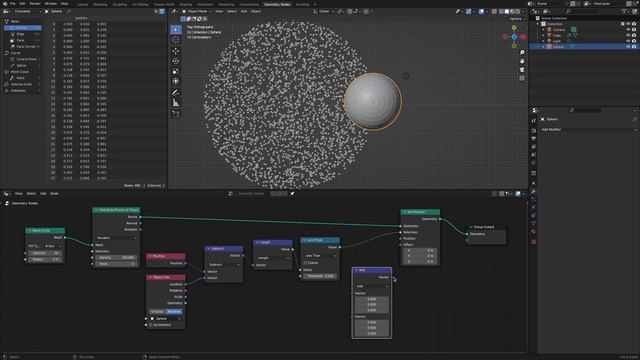Viewport: 640px width, 360px height.
Task: Open the Modifier properties wrench tab
Action: (533, 191)
